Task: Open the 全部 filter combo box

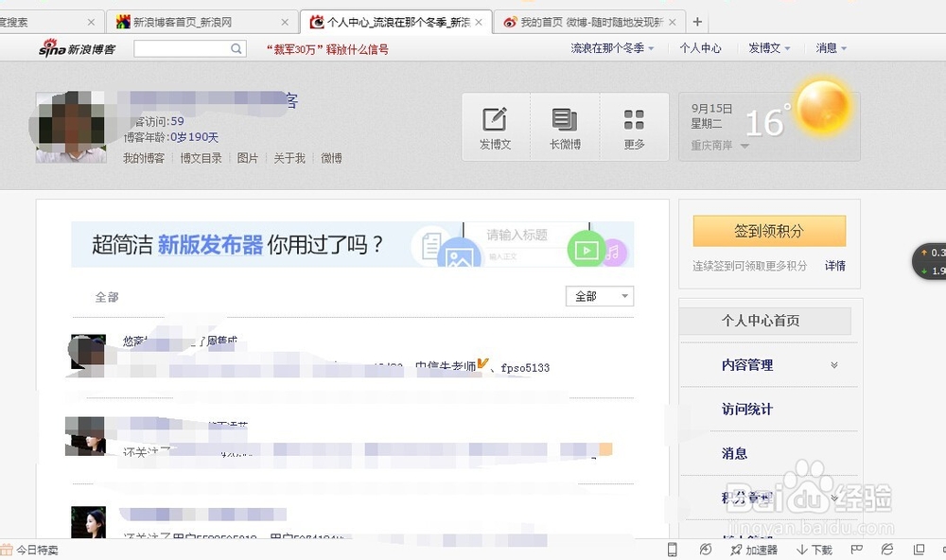Action: [600, 296]
